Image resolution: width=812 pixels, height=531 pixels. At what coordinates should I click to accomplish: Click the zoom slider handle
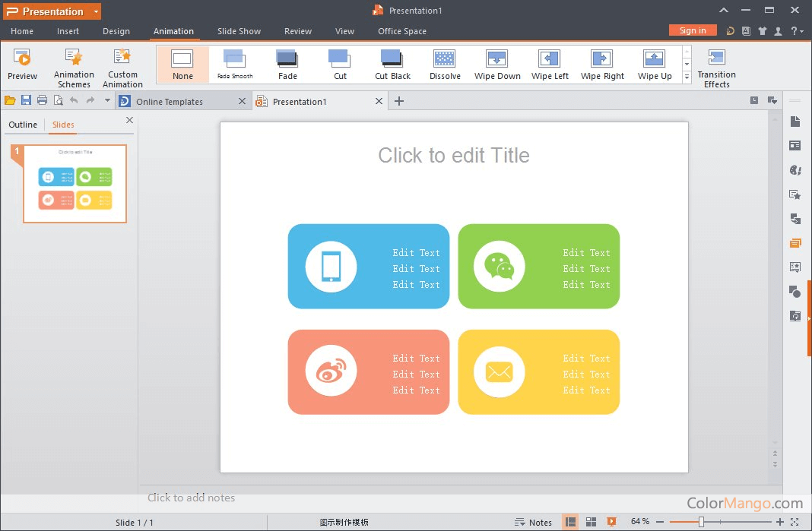[701, 522]
